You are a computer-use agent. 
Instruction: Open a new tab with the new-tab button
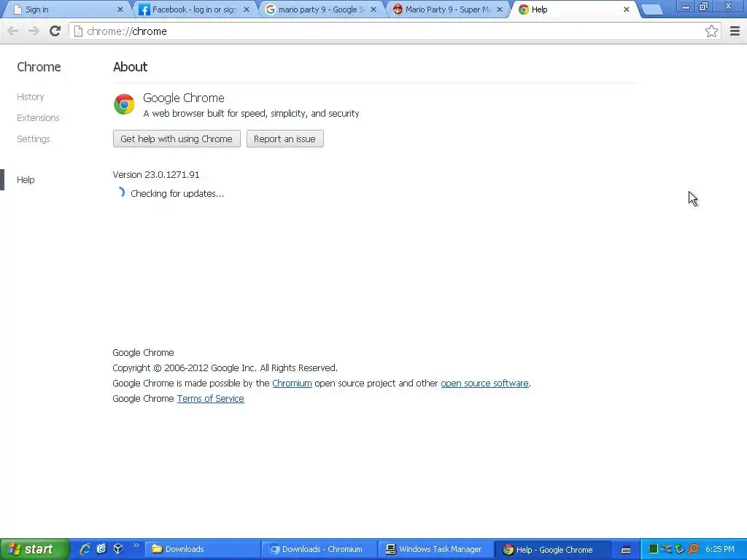(651, 9)
